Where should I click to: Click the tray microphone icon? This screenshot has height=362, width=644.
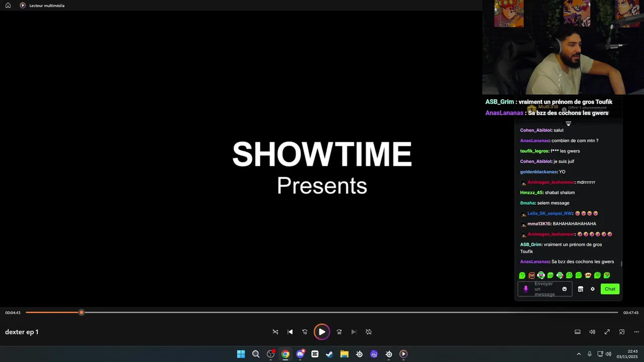click(590, 354)
